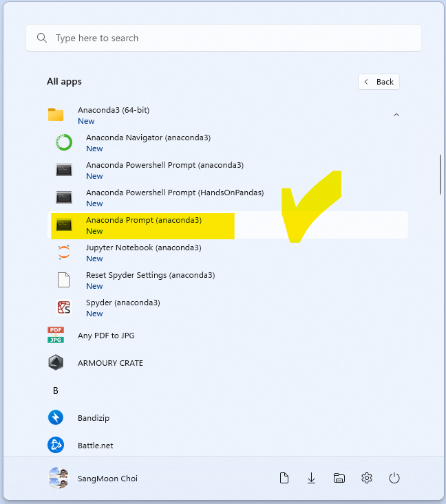
Task: Click the Anaconda3 (64-bit) yellow folder icon
Action: click(x=56, y=115)
